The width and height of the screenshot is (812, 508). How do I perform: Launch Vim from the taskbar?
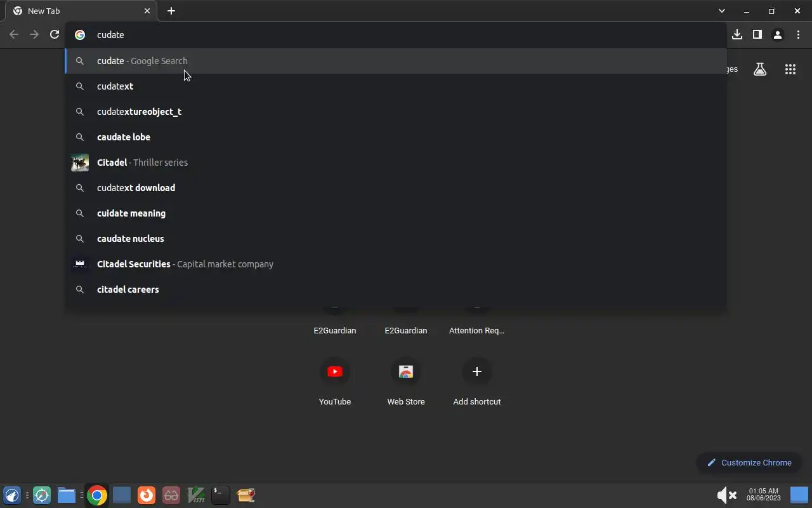pyautogui.click(x=196, y=495)
